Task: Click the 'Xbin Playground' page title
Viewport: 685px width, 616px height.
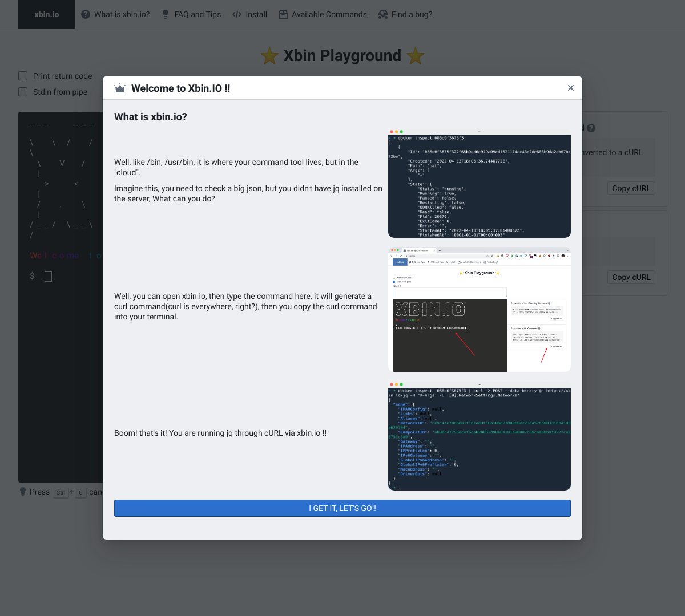Action: 342,55
